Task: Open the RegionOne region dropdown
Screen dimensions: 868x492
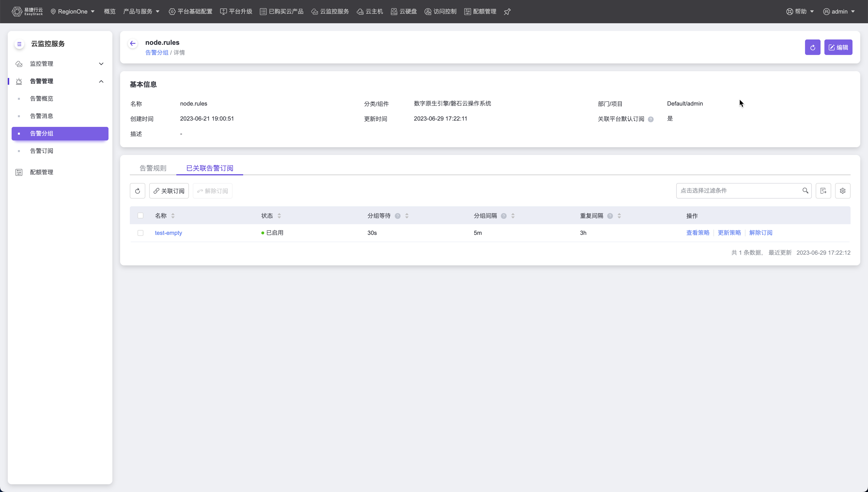Action: click(x=73, y=11)
